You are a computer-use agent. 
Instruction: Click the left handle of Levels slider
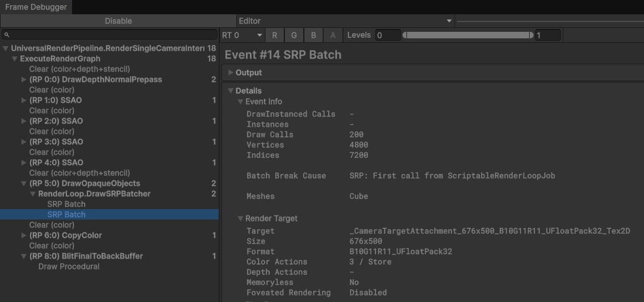[404, 35]
